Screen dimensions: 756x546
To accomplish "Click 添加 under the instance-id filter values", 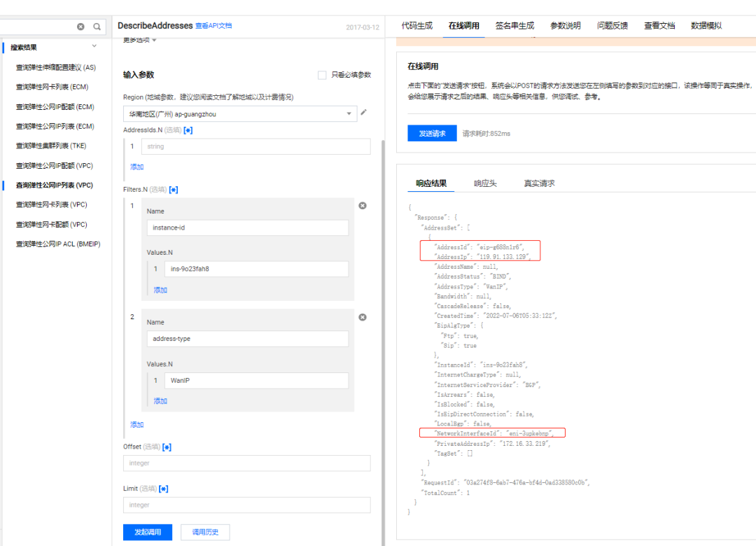I will coord(160,290).
